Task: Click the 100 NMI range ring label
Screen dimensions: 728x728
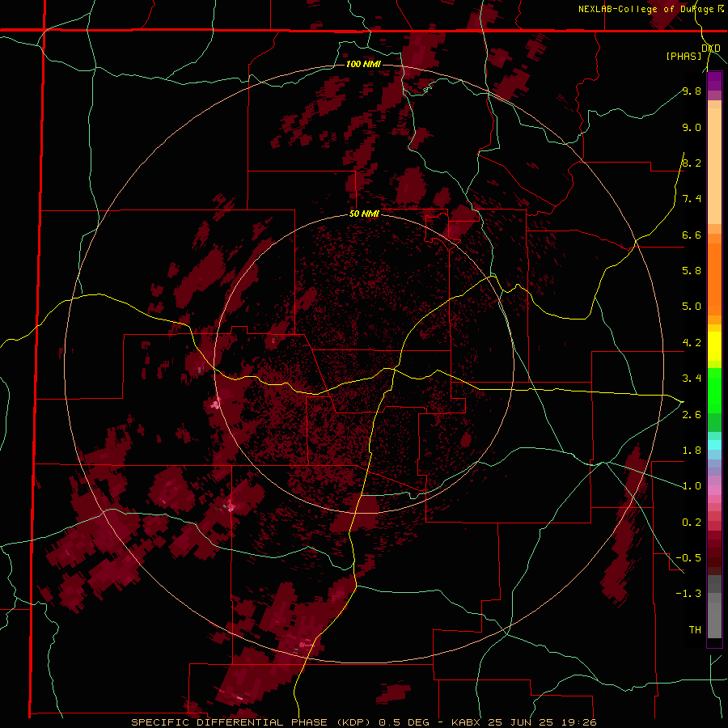Action: [x=363, y=64]
